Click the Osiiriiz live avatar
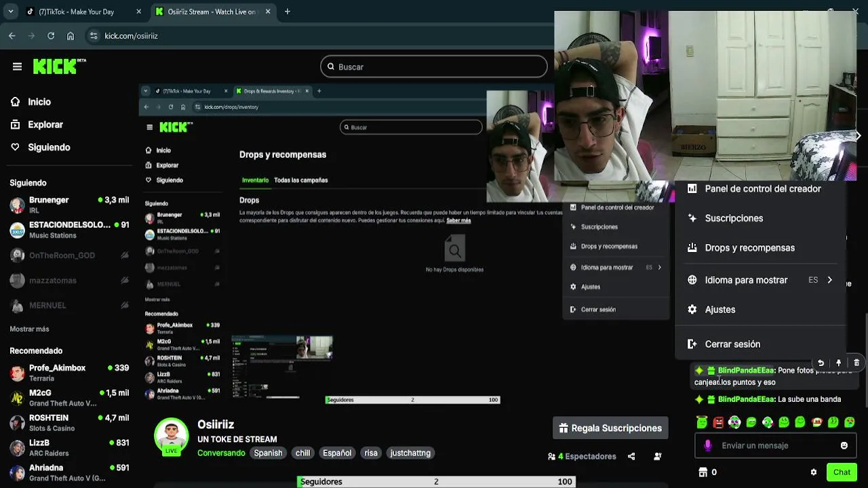868x488 pixels. pos(172,436)
